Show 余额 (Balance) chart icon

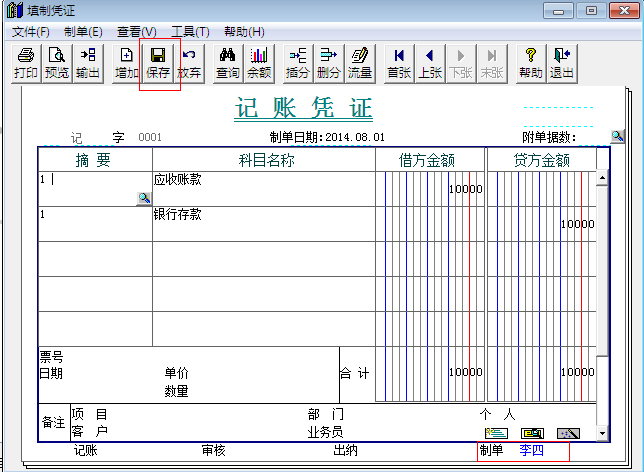pos(259,63)
